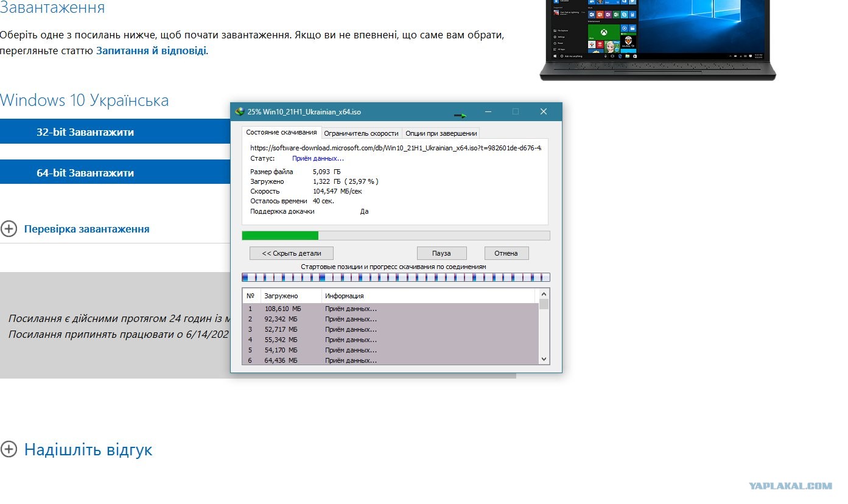Click the 32-bit Завантажити button

(x=115, y=132)
